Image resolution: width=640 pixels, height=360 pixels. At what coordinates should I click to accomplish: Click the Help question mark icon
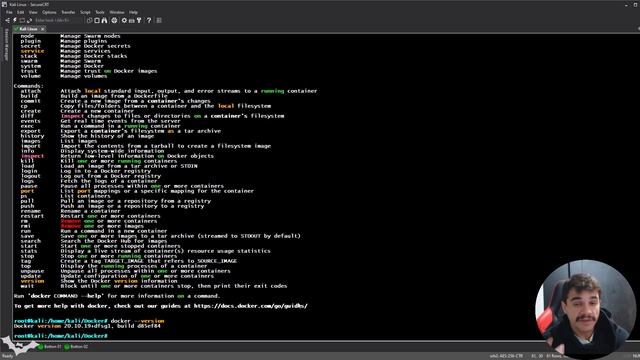coord(149,20)
